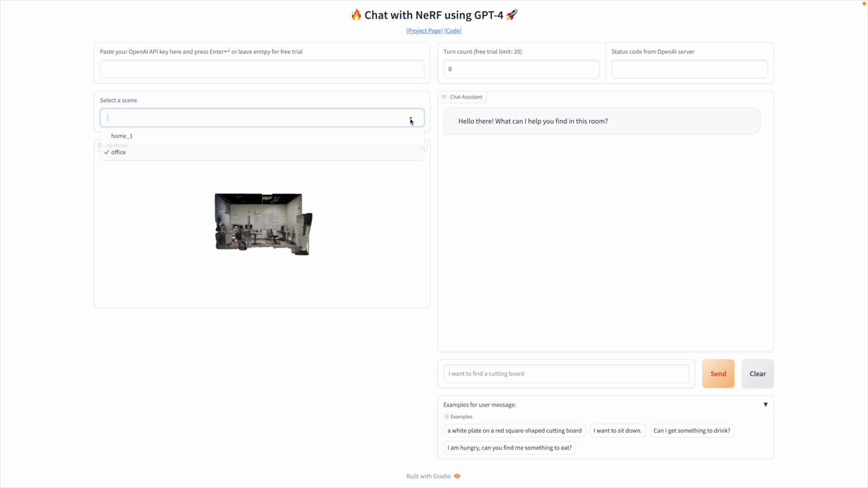The image size is (868, 488).
Task: Open the Project Page link
Action: (424, 30)
